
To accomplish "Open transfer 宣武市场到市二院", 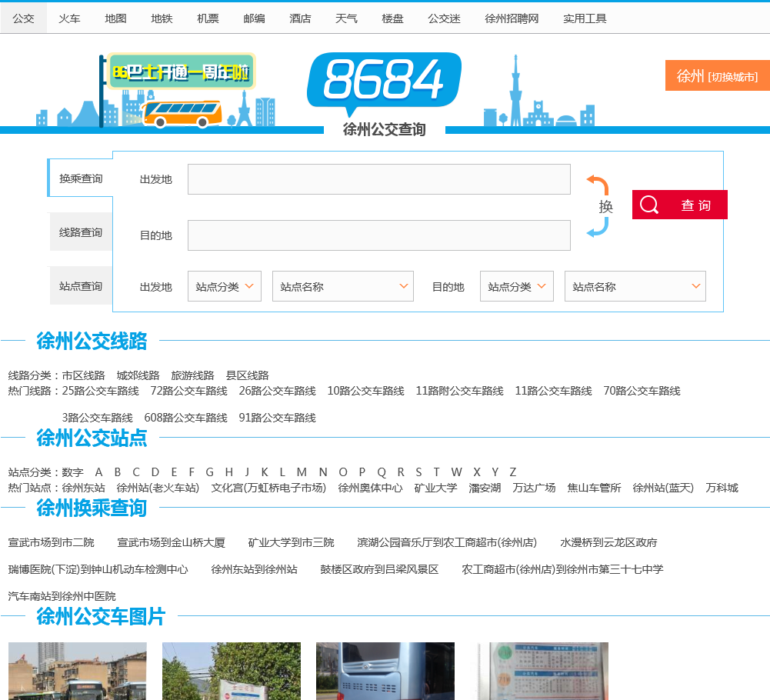I will [x=51, y=543].
